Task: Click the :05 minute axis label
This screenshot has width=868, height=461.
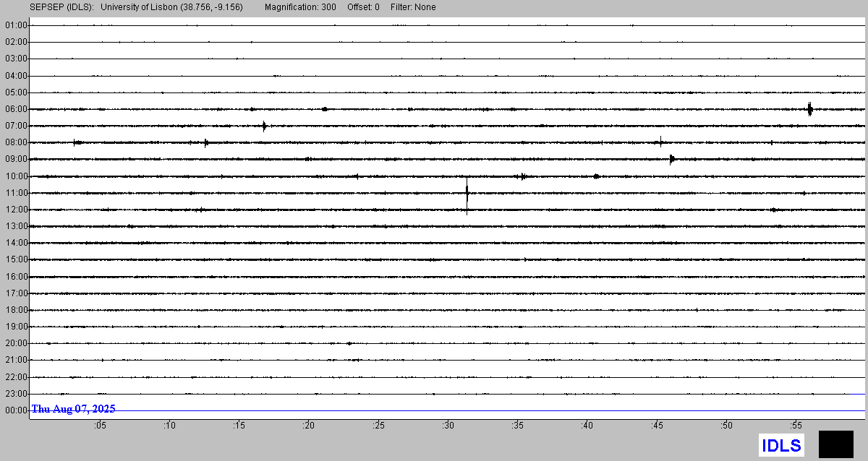Action: tap(100, 426)
